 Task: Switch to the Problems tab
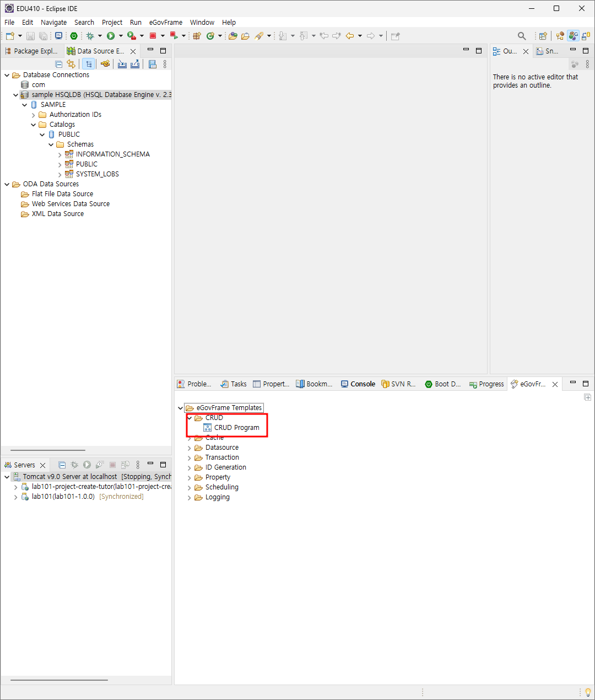[x=194, y=384]
